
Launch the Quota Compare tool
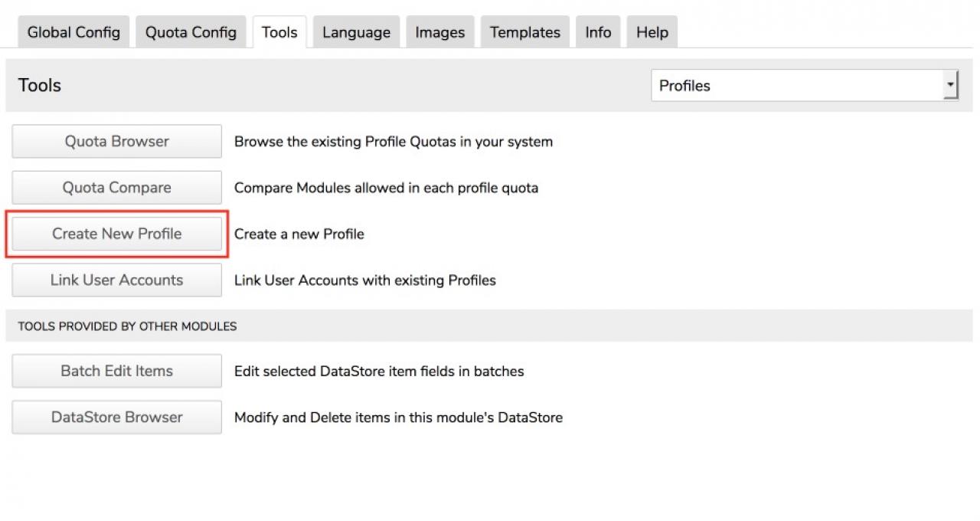[116, 188]
